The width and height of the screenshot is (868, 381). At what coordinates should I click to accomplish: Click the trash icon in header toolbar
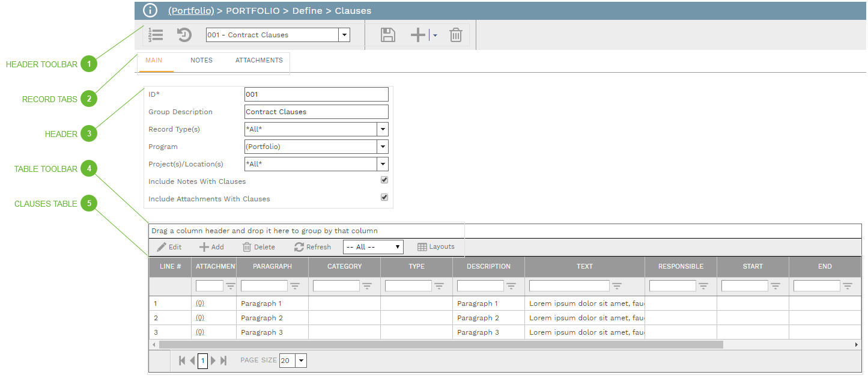coord(456,35)
